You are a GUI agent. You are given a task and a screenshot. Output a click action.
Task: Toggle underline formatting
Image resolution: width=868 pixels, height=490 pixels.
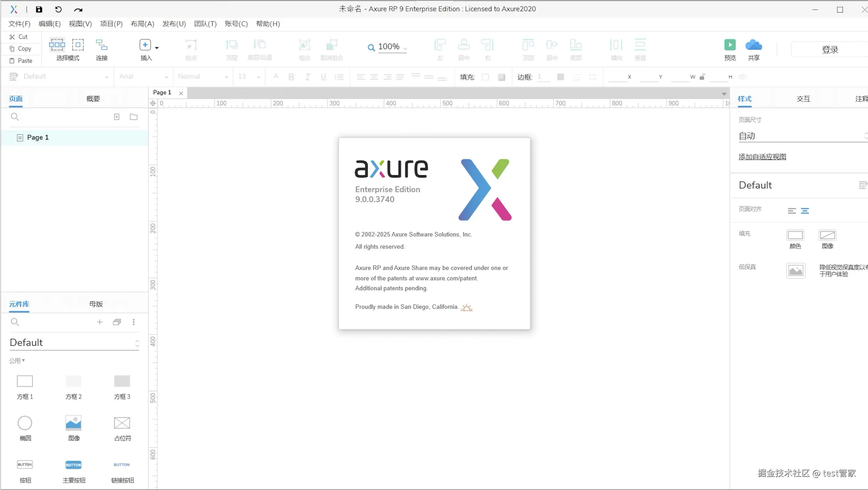323,77
